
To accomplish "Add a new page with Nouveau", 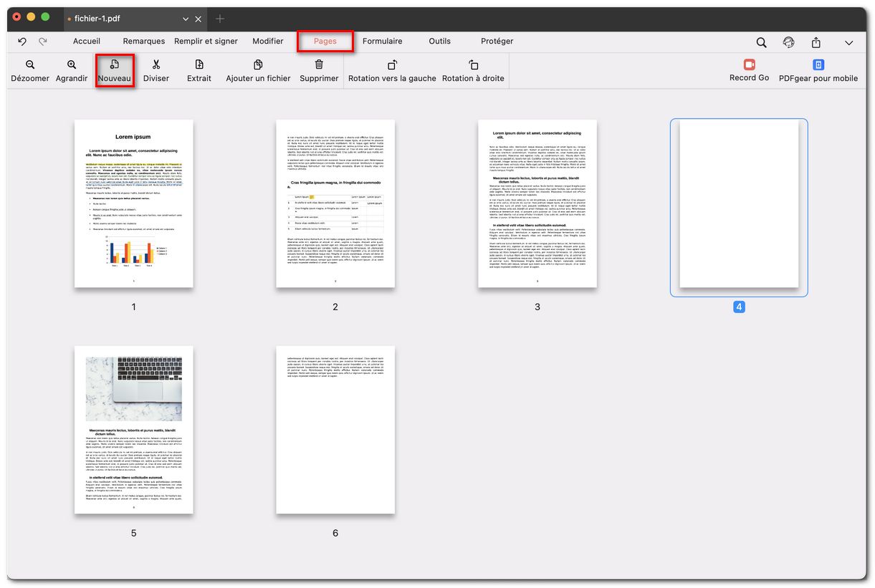I will (115, 65).
